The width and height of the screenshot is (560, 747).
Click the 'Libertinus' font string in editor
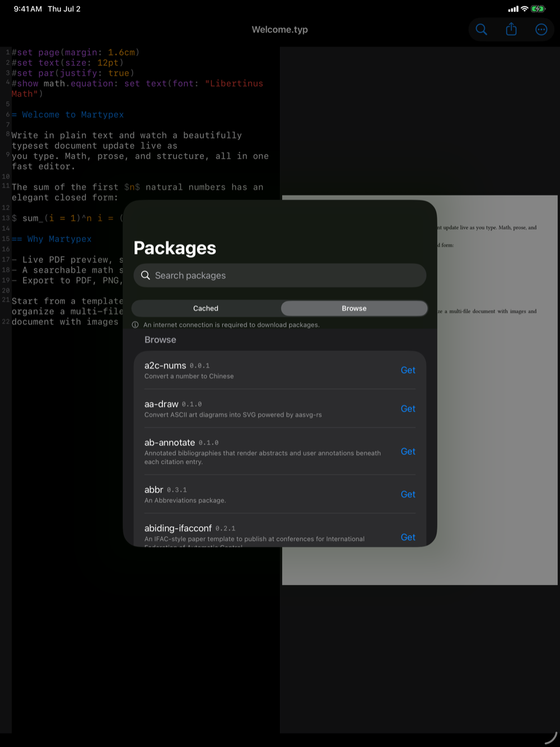click(234, 83)
